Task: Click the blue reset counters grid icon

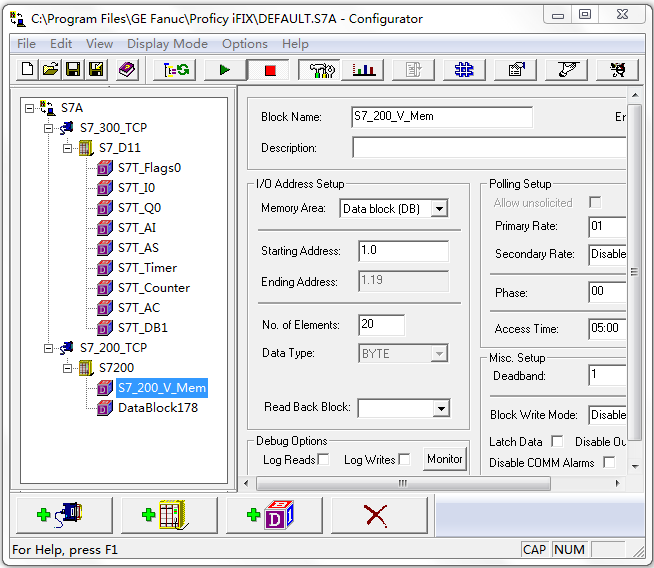Action: click(x=464, y=70)
